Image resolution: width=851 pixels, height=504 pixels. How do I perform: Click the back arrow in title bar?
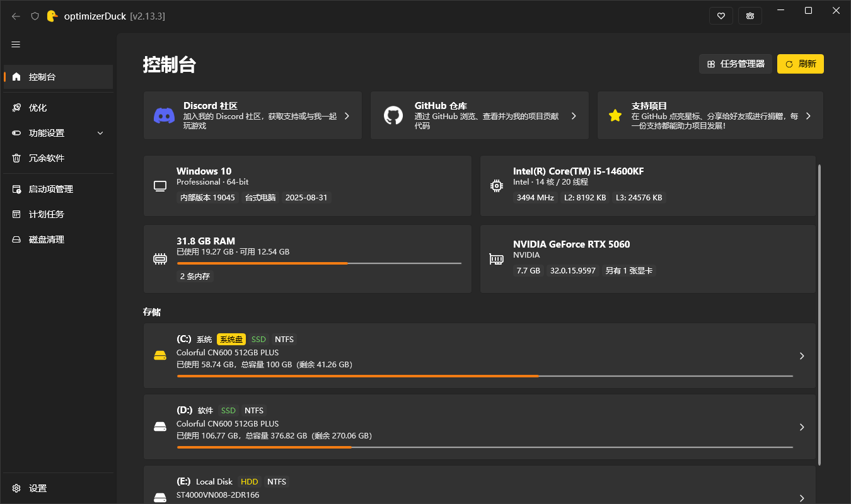(16, 16)
